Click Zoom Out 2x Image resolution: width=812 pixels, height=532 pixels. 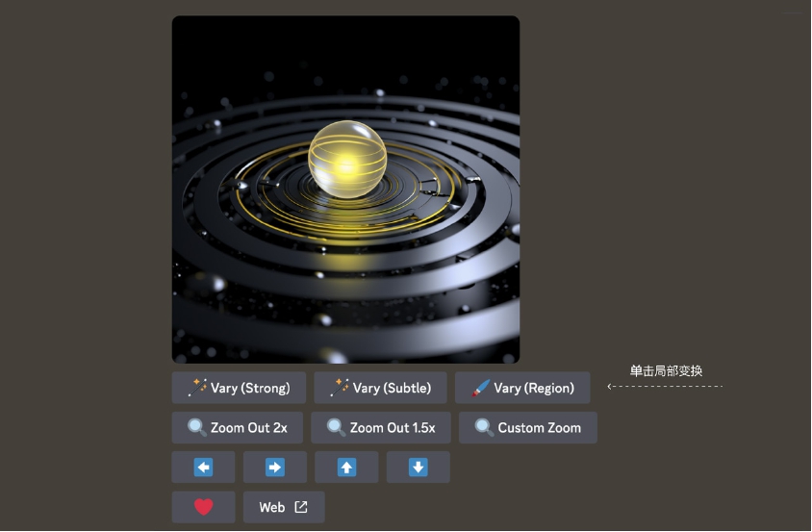(x=238, y=427)
